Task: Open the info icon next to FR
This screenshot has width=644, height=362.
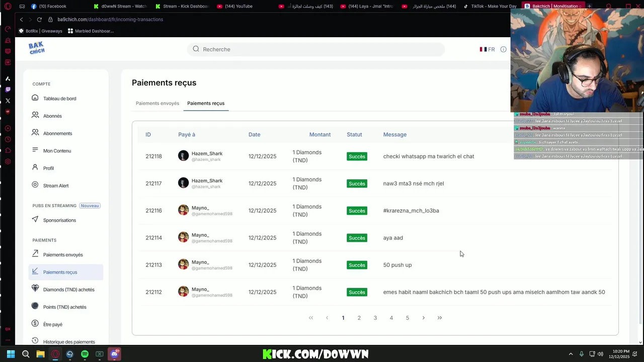Action: pyautogui.click(x=503, y=49)
